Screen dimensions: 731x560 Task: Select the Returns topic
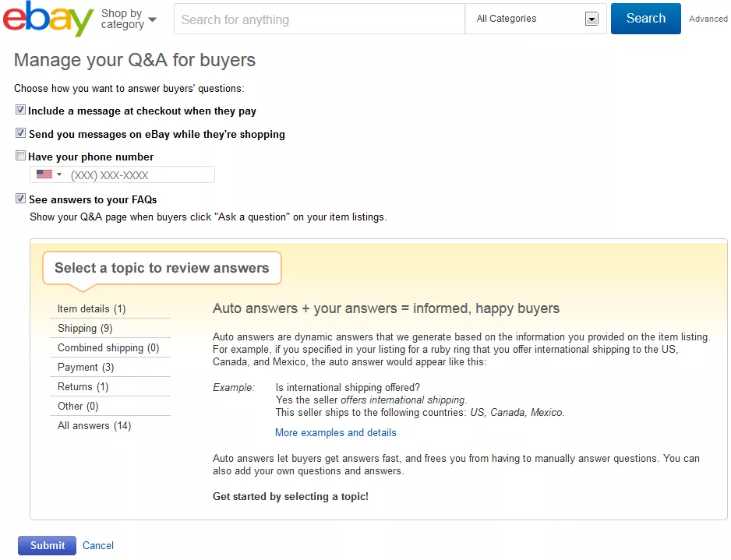(x=83, y=387)
